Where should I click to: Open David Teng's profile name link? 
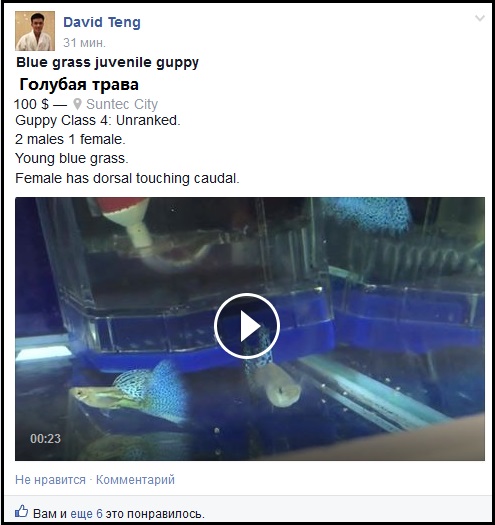pyautogui.click(x=102, y=22)
